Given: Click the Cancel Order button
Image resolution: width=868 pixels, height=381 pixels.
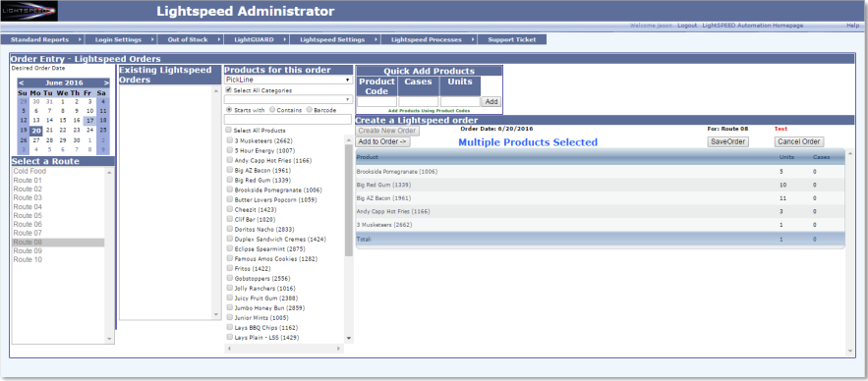Looking at the screenshot, I should coord(799,142).
